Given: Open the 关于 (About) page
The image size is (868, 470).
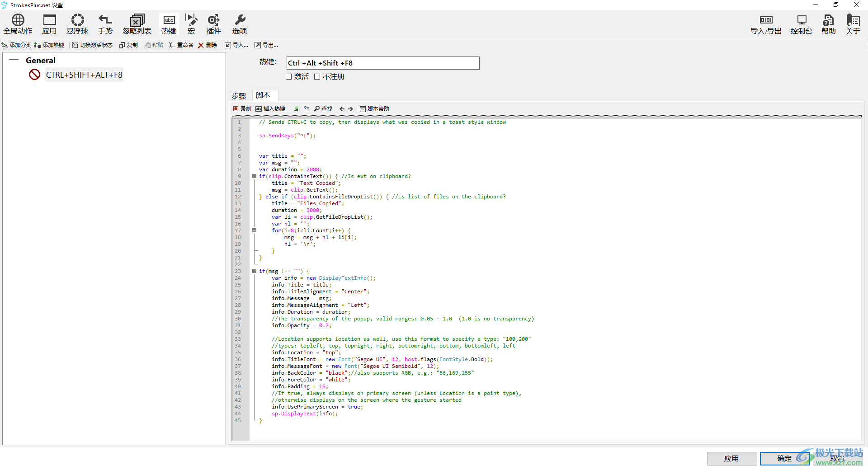Looking at the screenshot, I should point(853,24).
